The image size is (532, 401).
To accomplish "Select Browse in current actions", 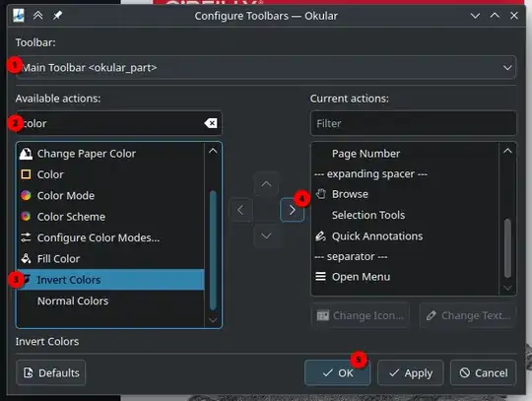I will tap(406, 194).
